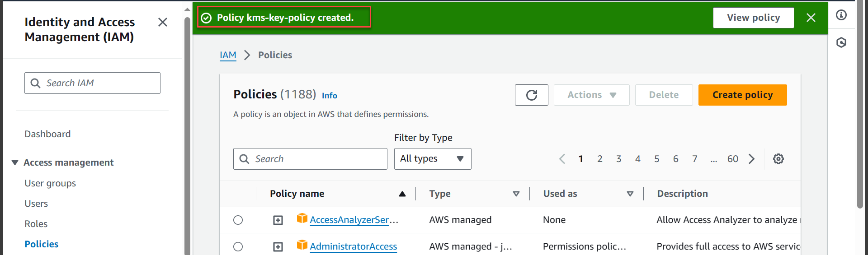868x255 pixels.
Task: Open Roles in the sidebar
Action: tap(36, 224)
